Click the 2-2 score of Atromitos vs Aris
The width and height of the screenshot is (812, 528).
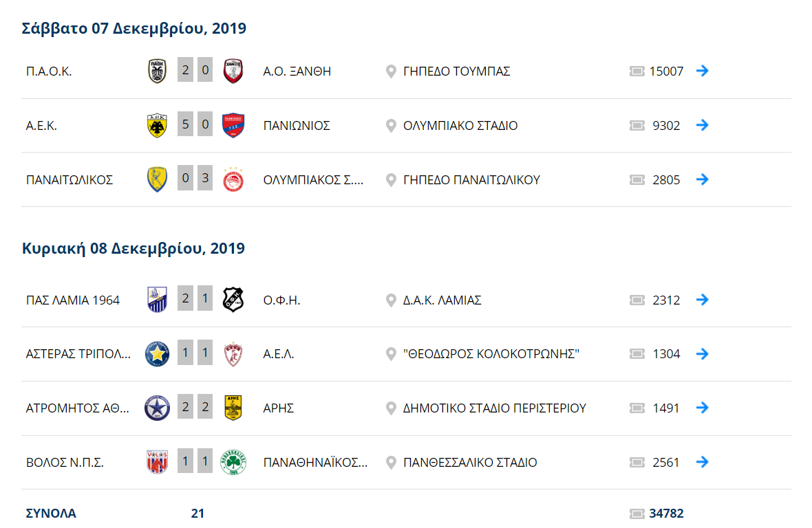(195, 408)
